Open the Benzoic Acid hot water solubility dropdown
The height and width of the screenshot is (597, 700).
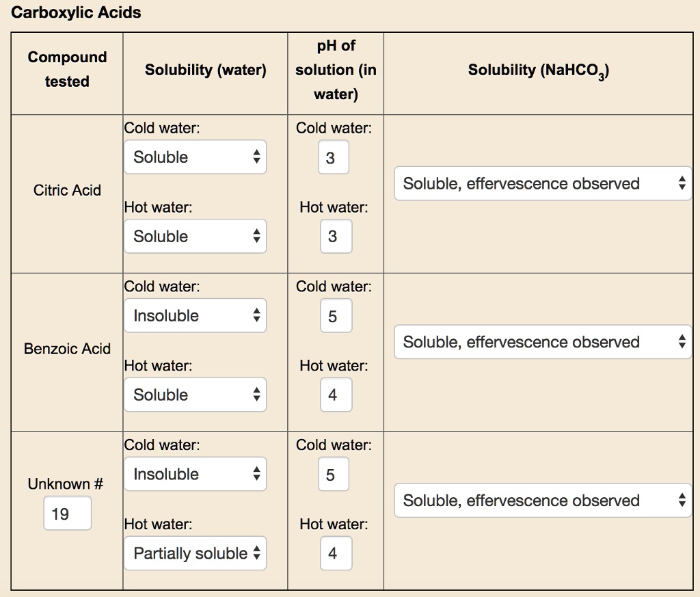[x=195, y=395]
